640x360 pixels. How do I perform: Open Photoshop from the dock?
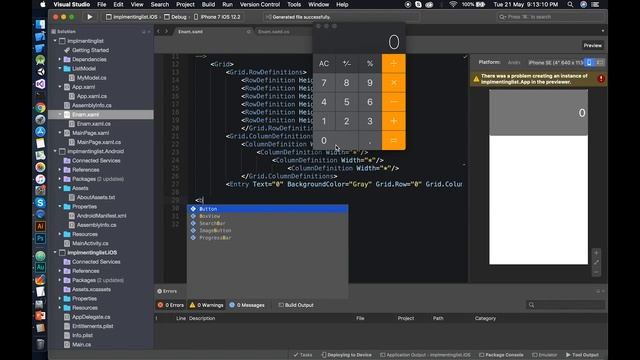(x=40, y=238)
